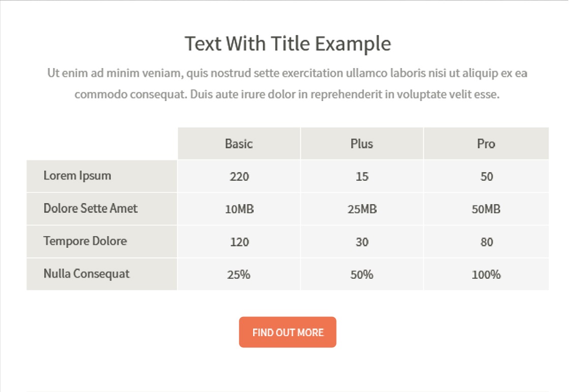The height and width of the screenshot is (392, 580).
Task: Click the Pro column header
Action: point(486,144)
